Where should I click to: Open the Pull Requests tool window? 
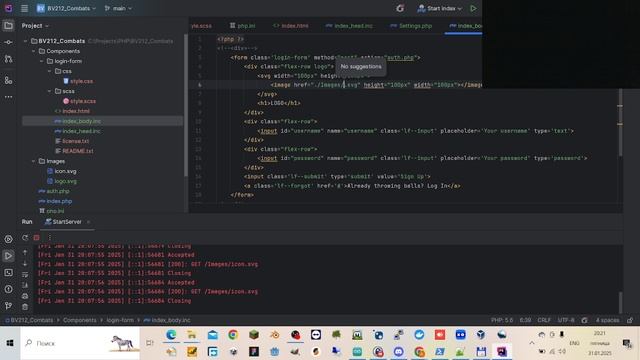8,59
